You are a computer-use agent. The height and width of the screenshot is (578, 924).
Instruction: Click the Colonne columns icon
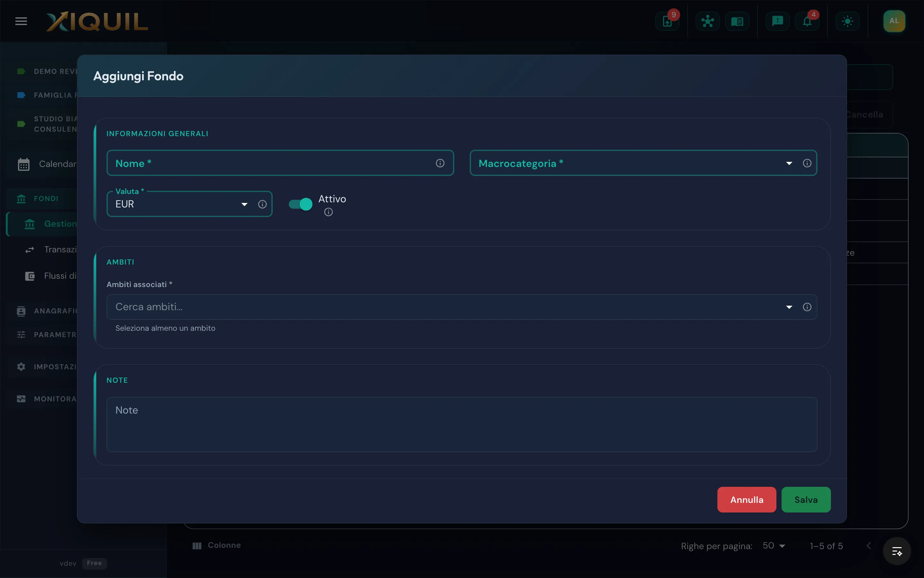click(x=197, y=546)
